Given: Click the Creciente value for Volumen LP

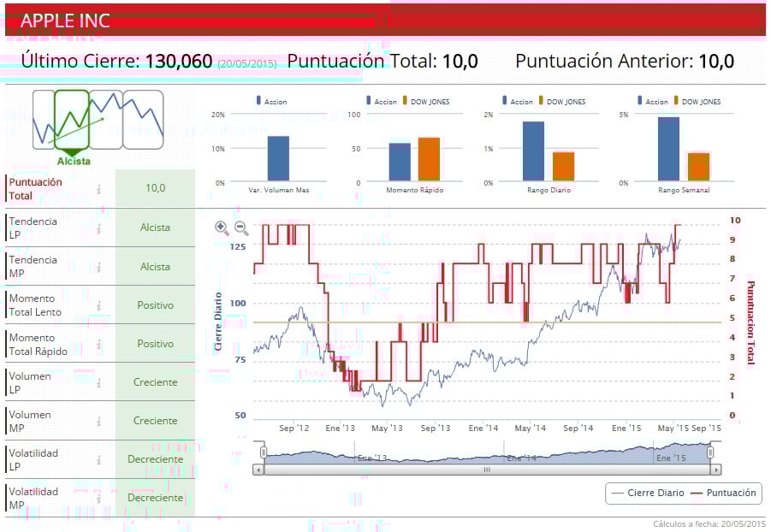Looking at the screenshot, I should coord(156,382).
